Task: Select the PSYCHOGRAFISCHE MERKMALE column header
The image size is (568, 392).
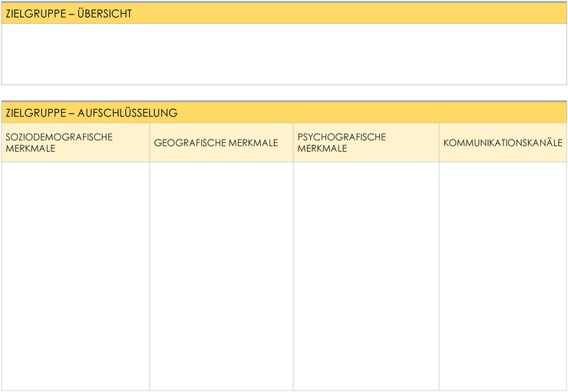Action: (366, 143)
